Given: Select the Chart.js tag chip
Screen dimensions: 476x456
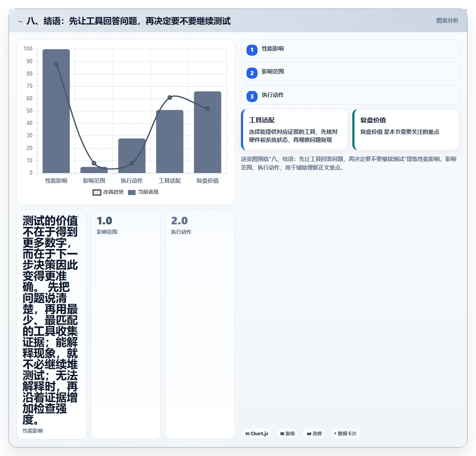Looking at the screenshot, I should 257,433.
